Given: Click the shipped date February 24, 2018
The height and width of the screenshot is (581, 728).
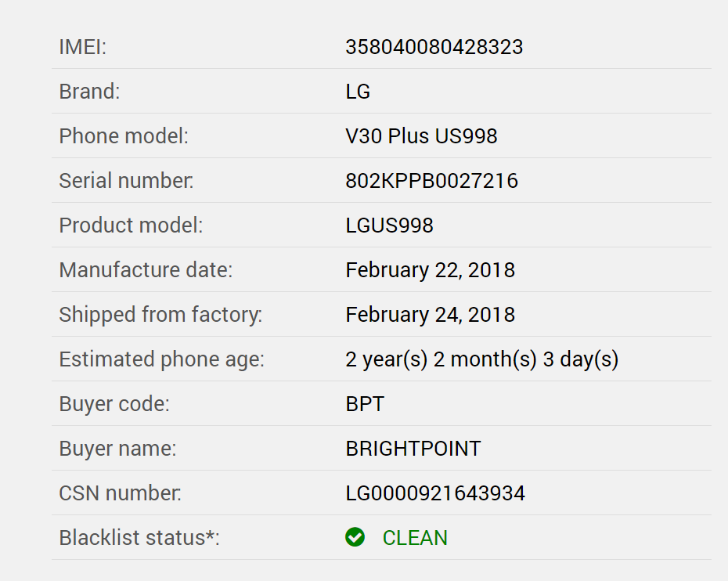Looking at the screenshot, I should (x=430, y=315).
